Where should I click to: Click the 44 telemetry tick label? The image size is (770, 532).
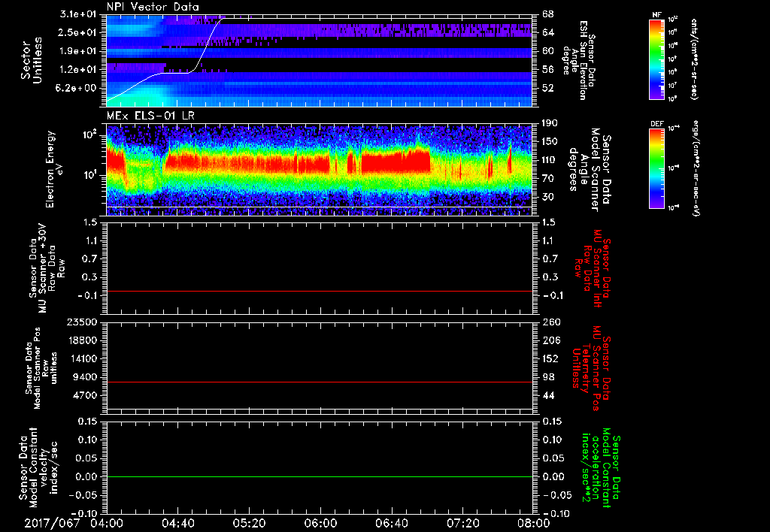(547, 395)
